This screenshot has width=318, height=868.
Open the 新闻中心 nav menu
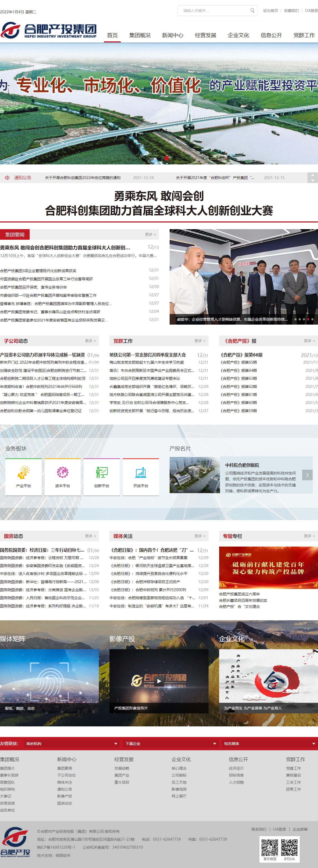coord(173,35)
